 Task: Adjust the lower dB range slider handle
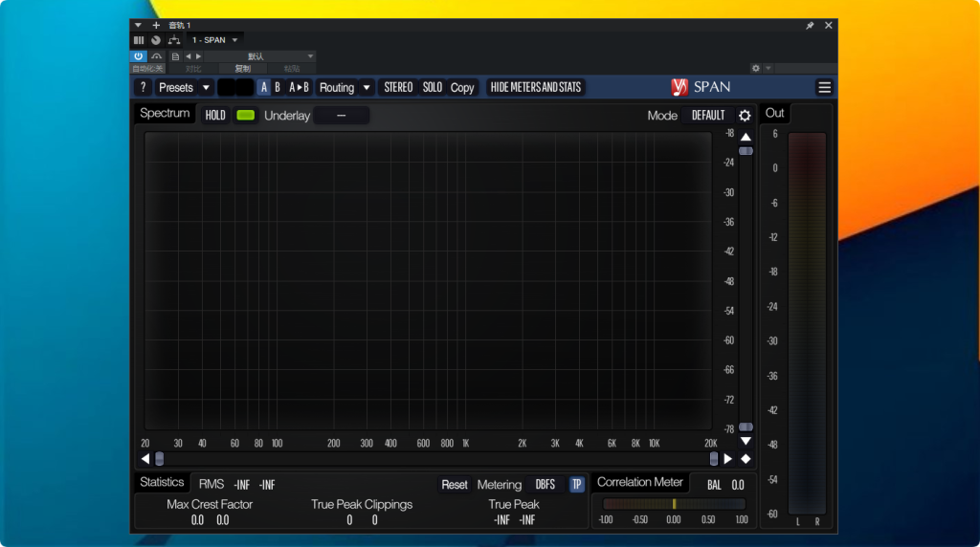pos(746,427)
